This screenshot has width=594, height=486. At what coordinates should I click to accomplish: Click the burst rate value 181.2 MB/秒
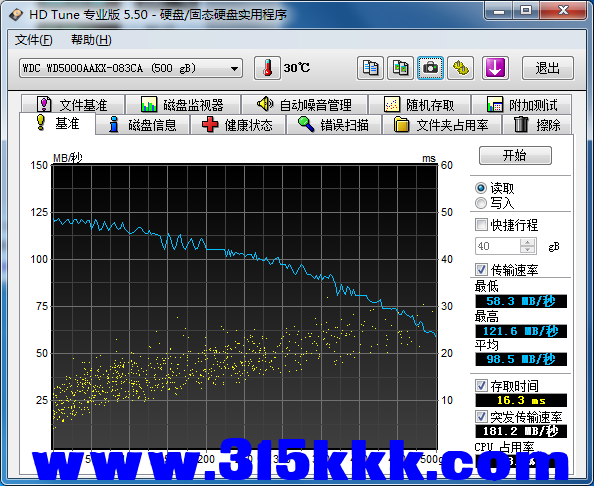tap(521, 431)
